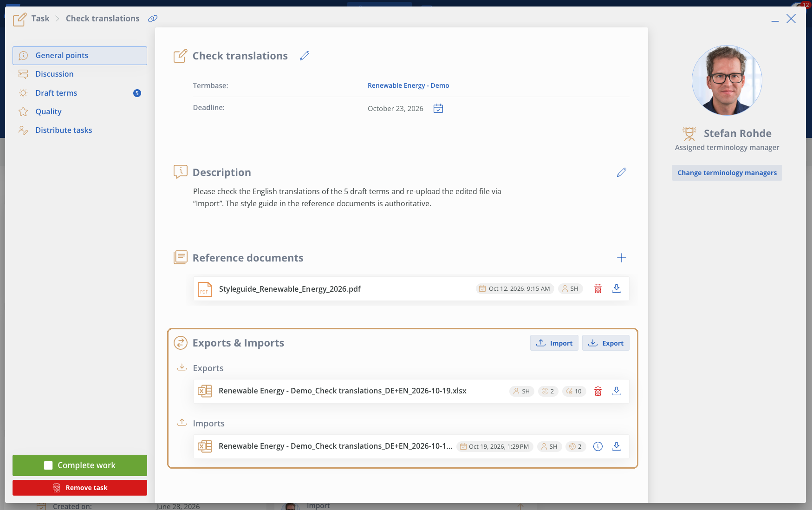Open the Discussion section
812x510 pixels.
pos(80,74)
